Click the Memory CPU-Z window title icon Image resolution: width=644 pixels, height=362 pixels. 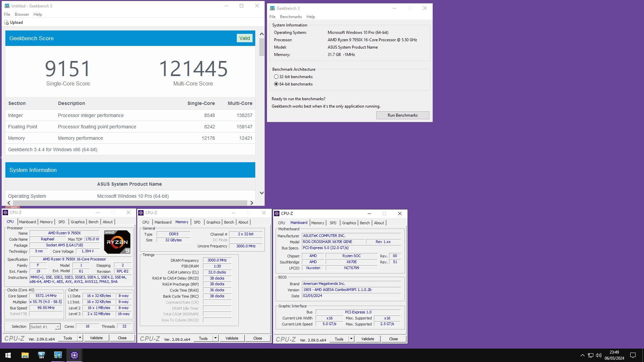(x=141, y=213)
